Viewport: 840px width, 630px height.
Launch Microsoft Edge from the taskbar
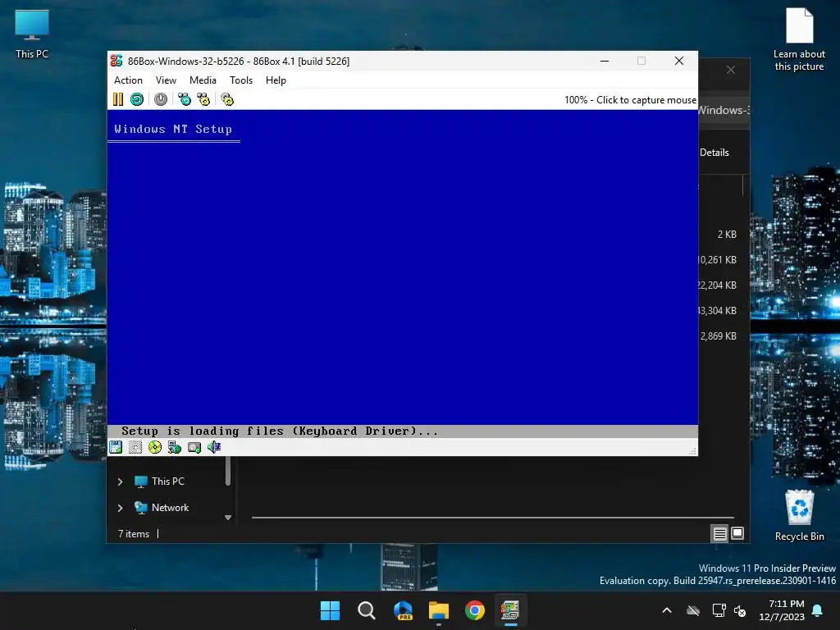403,610
